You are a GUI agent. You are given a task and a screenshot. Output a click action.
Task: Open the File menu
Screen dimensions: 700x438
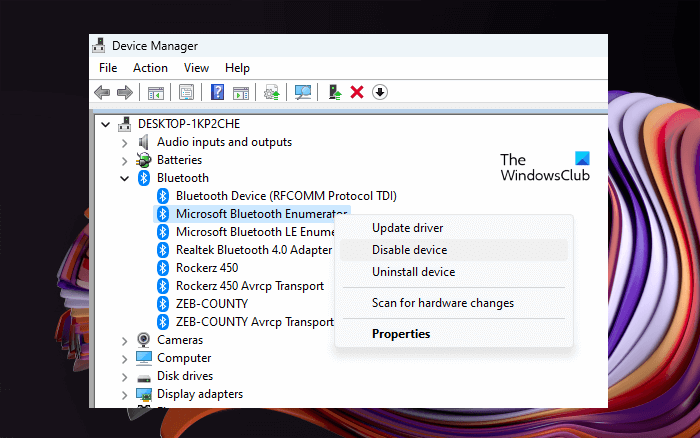click(x=108, y=68)
